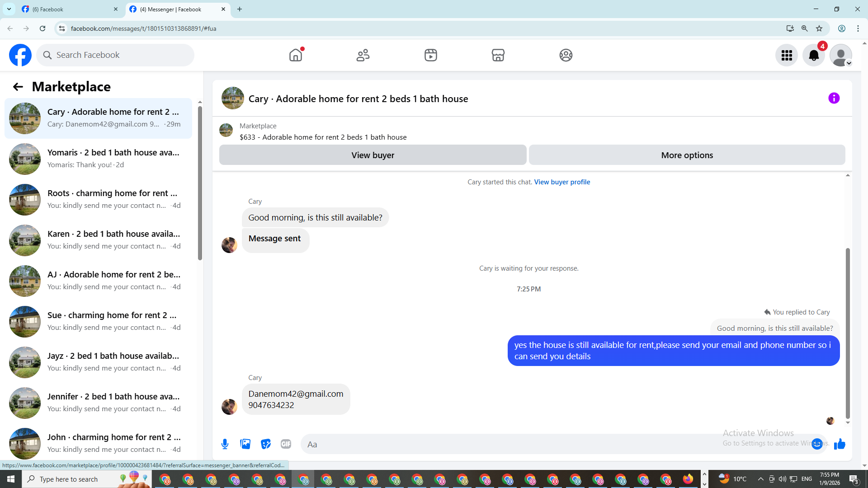Open Facebook notifications bell
Image resolution: width=868 pixels, height=488 pixels.
click(813, 55)
